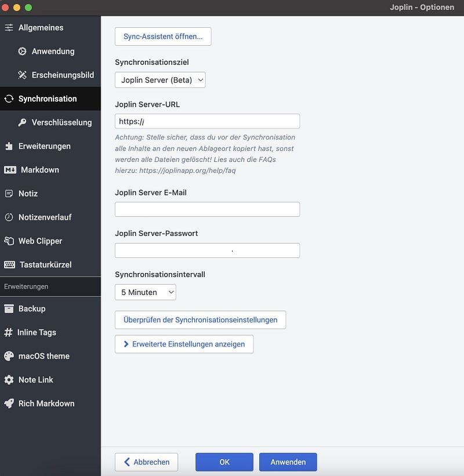Click the green macOS zoom button
Viewport: 464px width, 476px height.
tap(28, 8)
